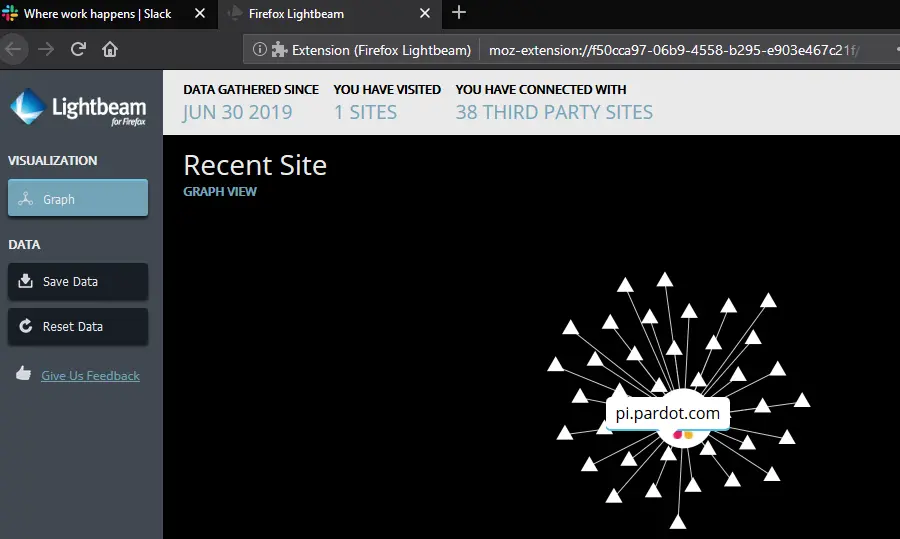Open the site information icon in address bar
The width and height of the screenshot is (900, 539).
coord(259,49)
